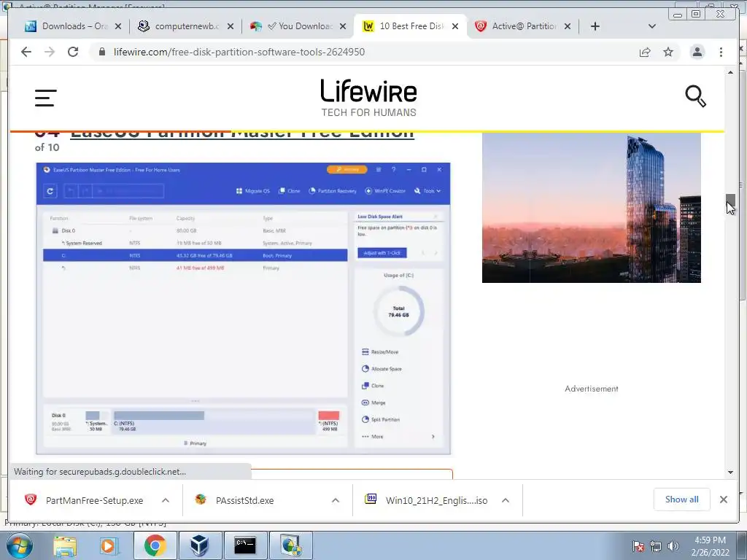Screen dimensions: 747x560
Task: Expand options for PartManFree-Setup.exe
Action: point(166,500)
